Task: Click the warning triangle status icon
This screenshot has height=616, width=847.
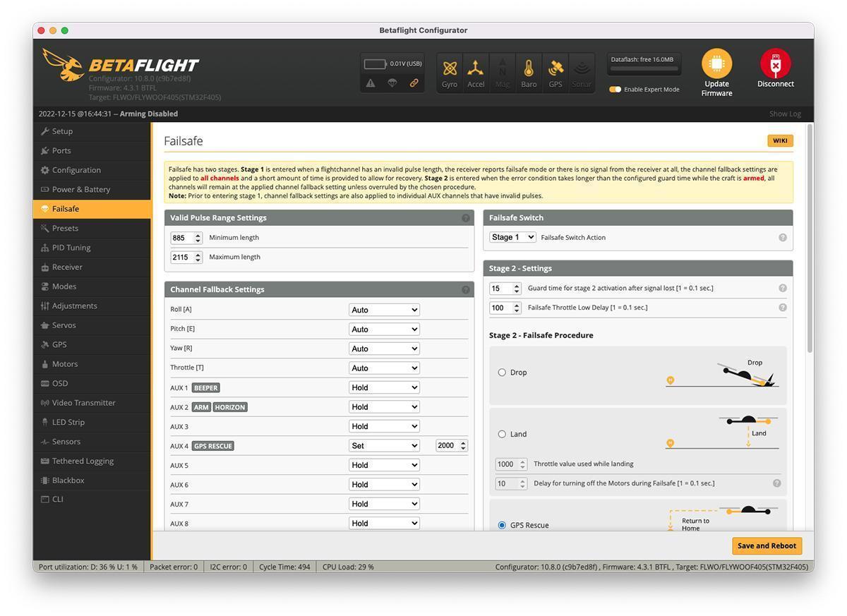Action: point(371,83)
